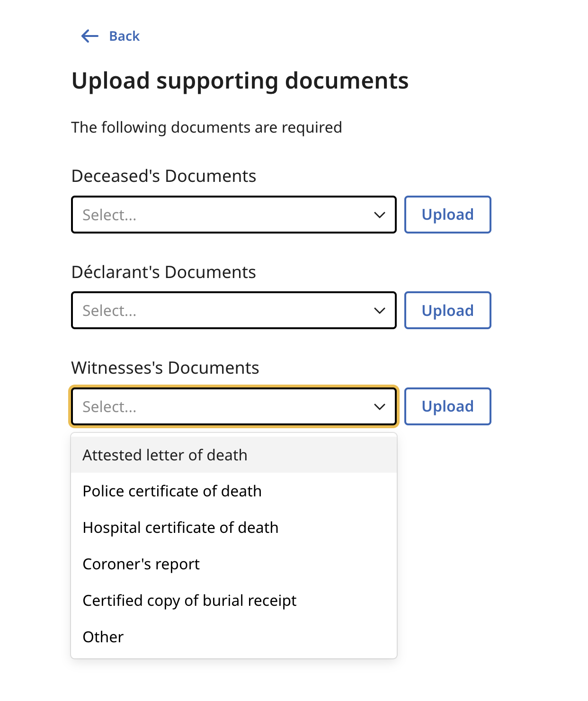The height and width of the screenshot is (701, 588).
Task: Click the 'Upload supporting documents' heading
Action: tap(240, 81)
